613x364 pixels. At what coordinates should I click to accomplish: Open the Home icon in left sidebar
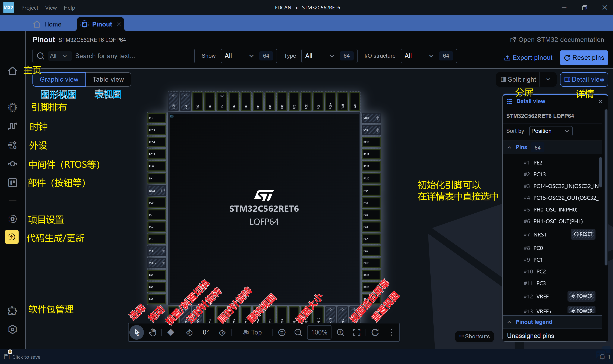(x=12, y=71)
